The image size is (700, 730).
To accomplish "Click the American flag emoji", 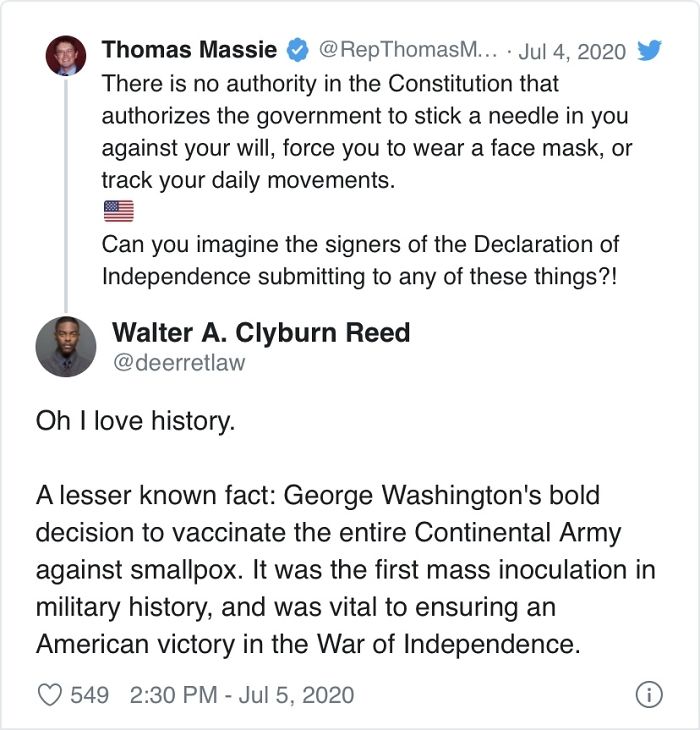I will pyautogui.click(x=119, y=211).
